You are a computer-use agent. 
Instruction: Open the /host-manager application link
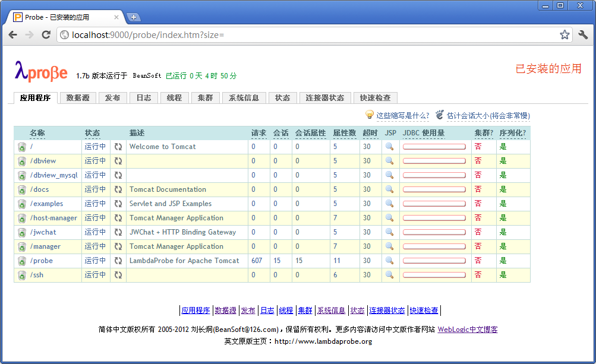[53, 218]
